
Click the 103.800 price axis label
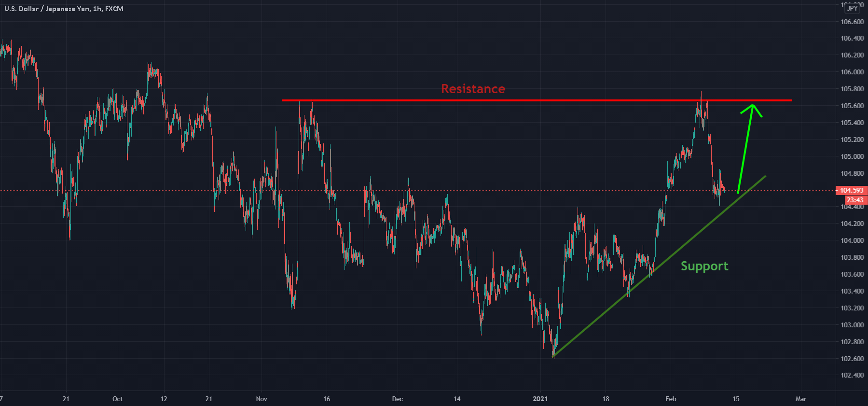(x=852, y=257)
